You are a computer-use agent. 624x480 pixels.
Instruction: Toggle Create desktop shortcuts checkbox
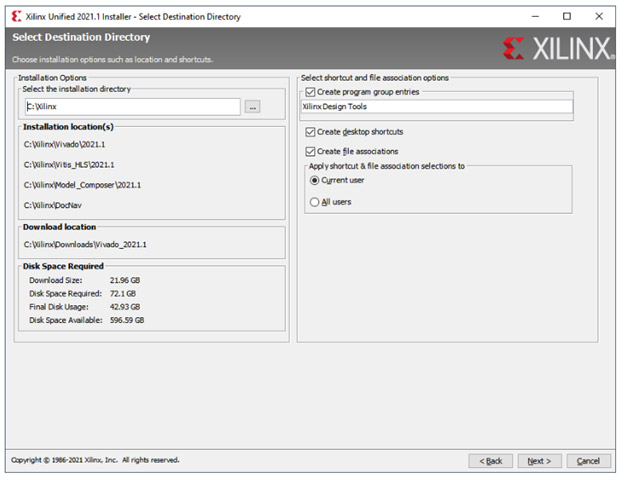310,132
